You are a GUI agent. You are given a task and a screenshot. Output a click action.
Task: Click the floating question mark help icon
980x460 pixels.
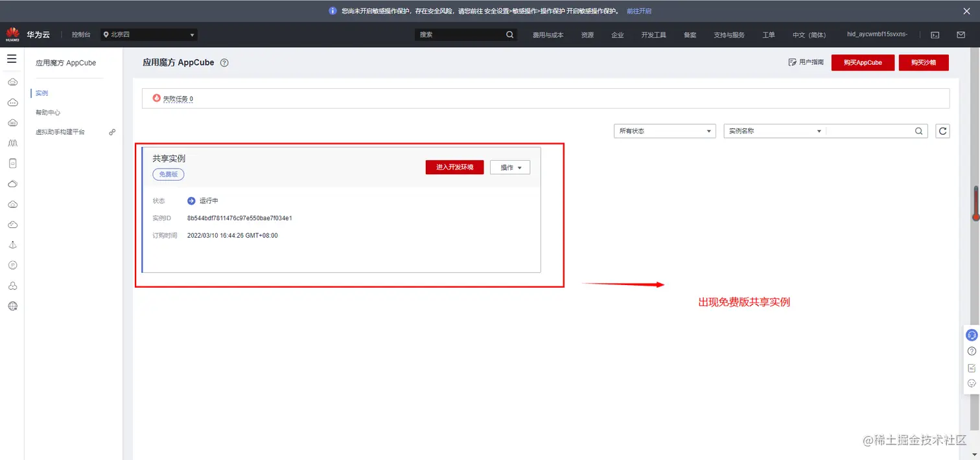click(971, 351)
